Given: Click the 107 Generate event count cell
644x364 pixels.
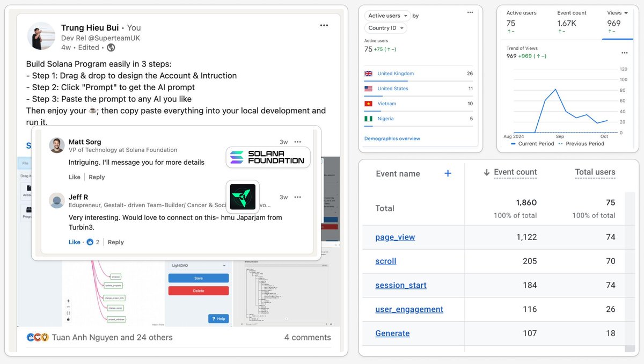Looking at the screenshot, I should point(530,333).
